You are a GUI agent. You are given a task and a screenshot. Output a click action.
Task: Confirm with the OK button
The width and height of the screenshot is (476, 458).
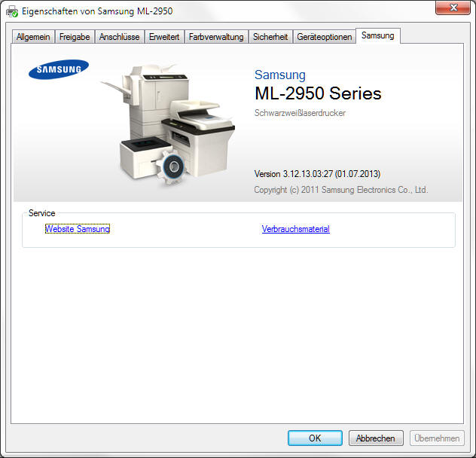tap(315, 438)
